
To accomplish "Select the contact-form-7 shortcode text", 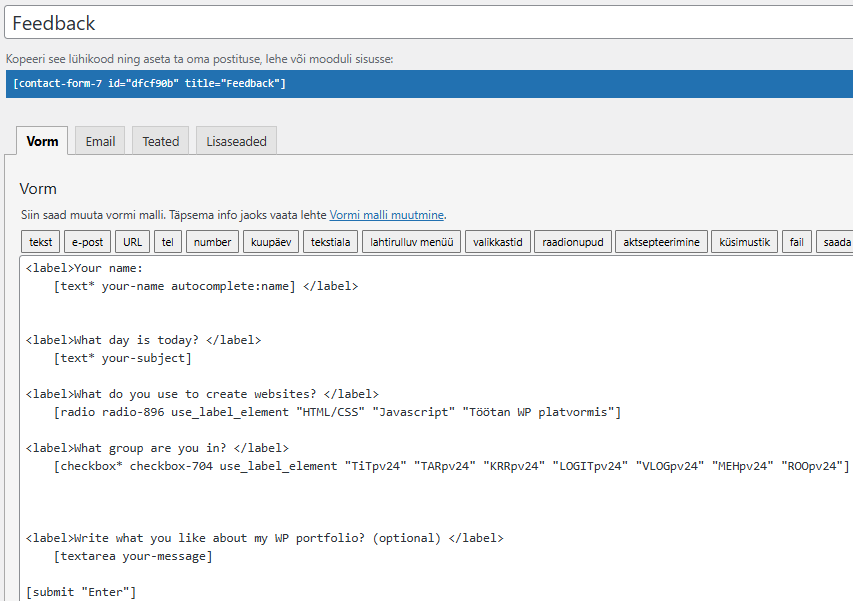I will click(x=150, y=83).
